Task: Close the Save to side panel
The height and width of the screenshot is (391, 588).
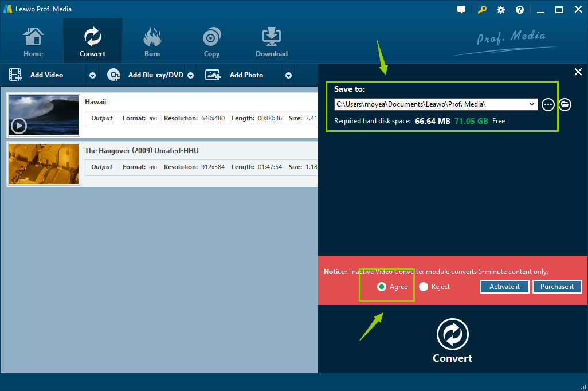Action: click(578, 72)
